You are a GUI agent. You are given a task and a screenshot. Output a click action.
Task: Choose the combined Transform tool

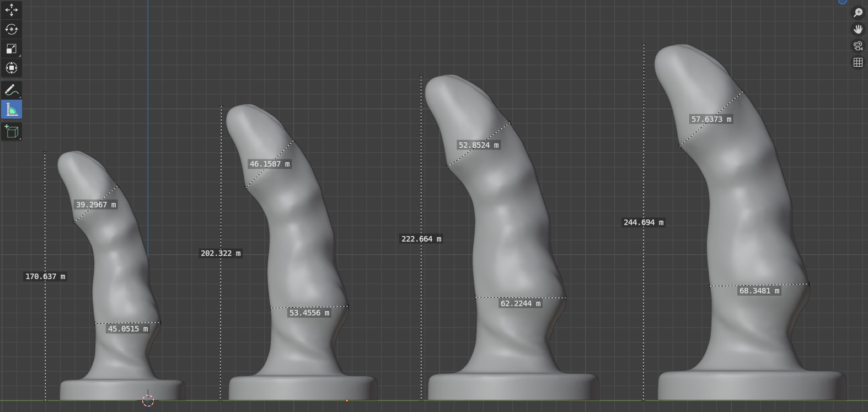coord(12,68)
